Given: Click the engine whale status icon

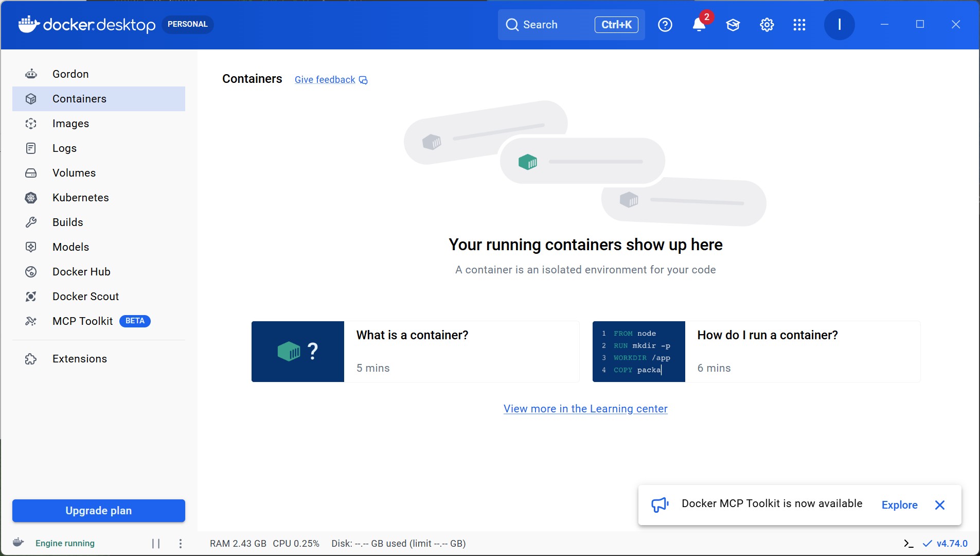Looking at the screenshot, I should [18, 543].
